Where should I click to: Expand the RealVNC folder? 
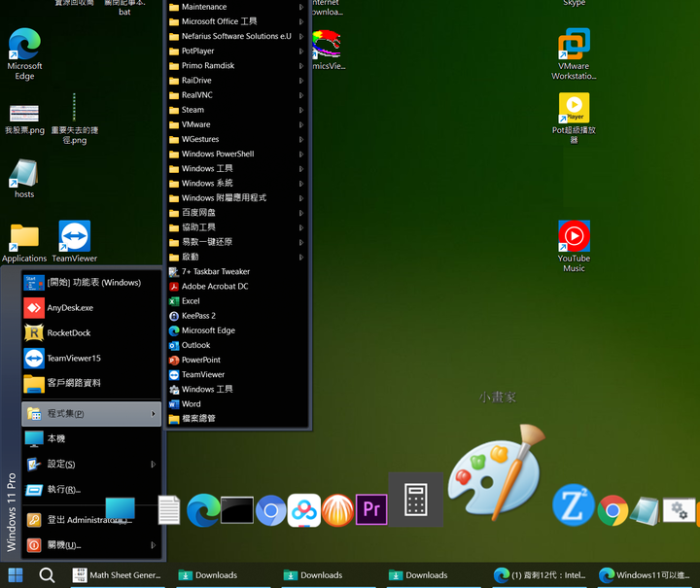(x=236, y=95)
